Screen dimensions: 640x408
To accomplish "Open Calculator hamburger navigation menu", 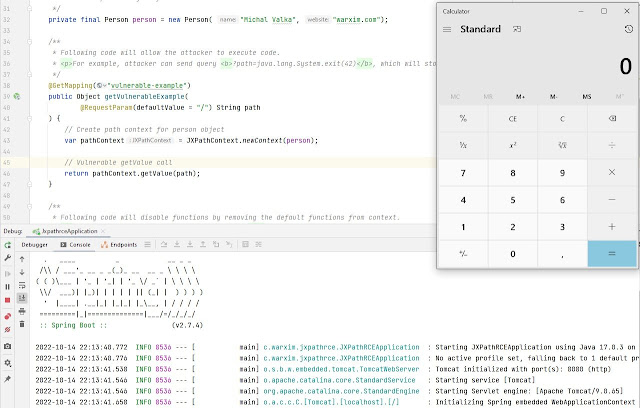I will click(x=447, y=29).
